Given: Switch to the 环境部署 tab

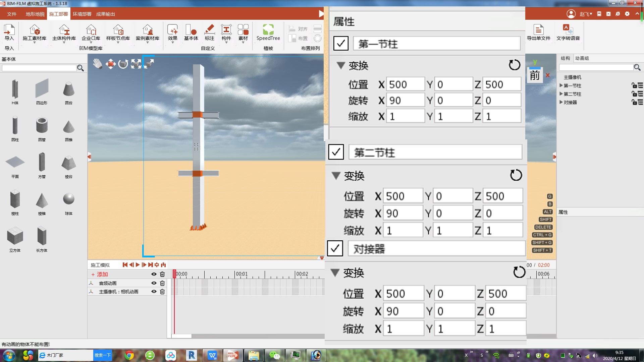Looking at the screenshot, I should pos(82,14).
